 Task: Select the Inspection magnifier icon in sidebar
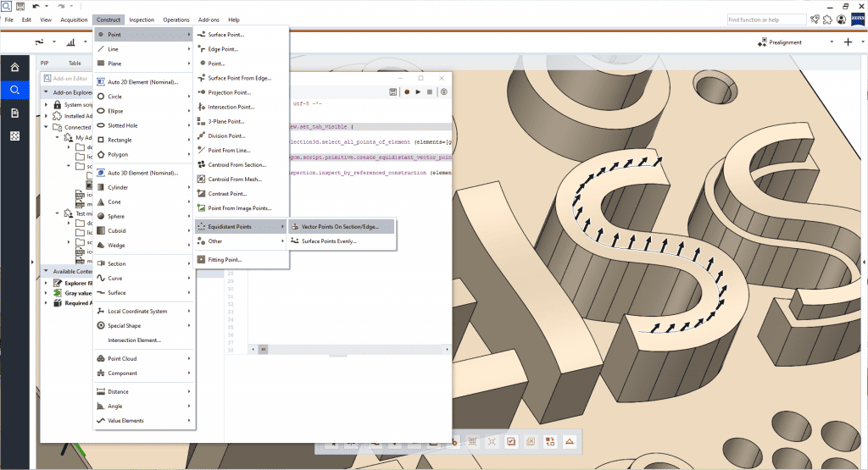14,90
